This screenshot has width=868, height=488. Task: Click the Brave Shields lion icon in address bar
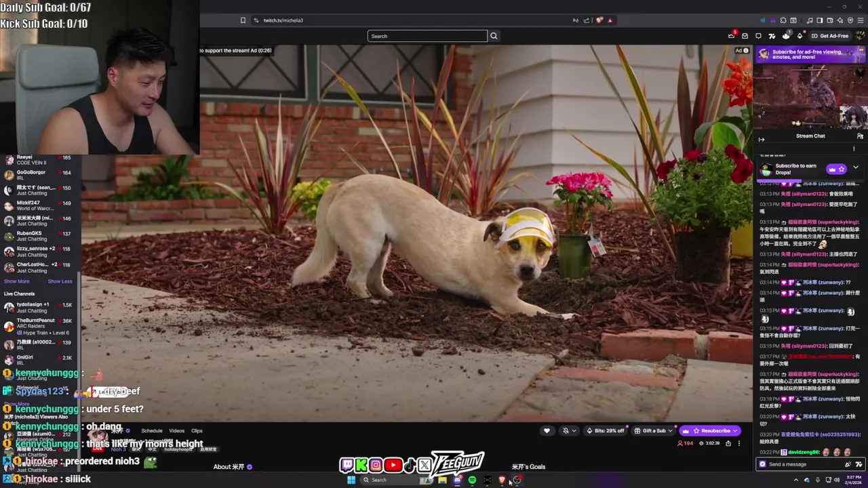tap(599, 20)
